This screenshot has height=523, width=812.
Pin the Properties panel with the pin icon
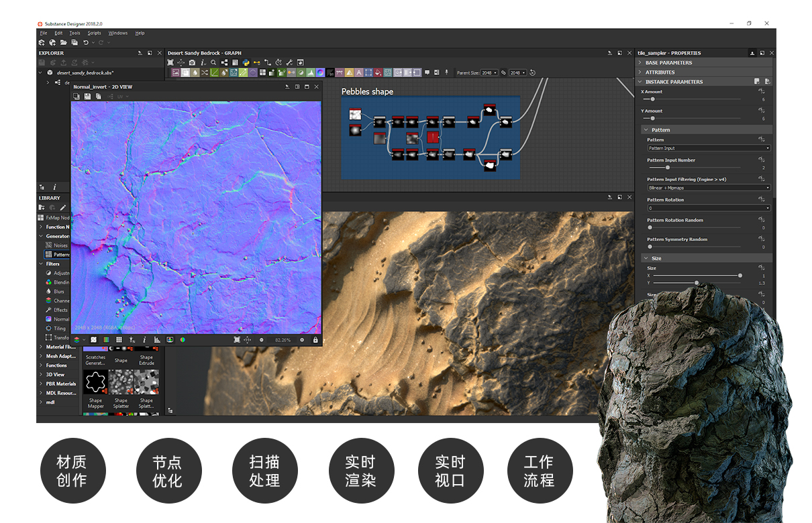pyautogui.click(x=752, y=53)
